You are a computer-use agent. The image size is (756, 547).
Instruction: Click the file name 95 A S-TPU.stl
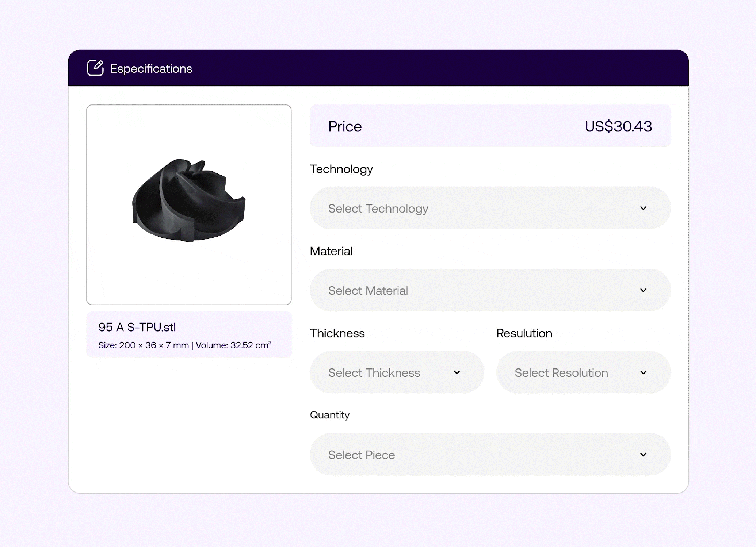[x=137, y=327]
